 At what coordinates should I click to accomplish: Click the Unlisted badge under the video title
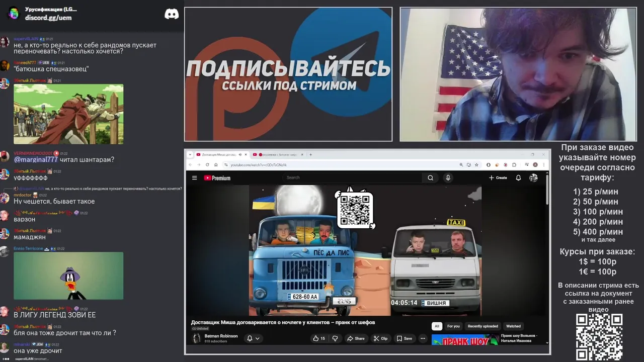[x=200, y=328]
